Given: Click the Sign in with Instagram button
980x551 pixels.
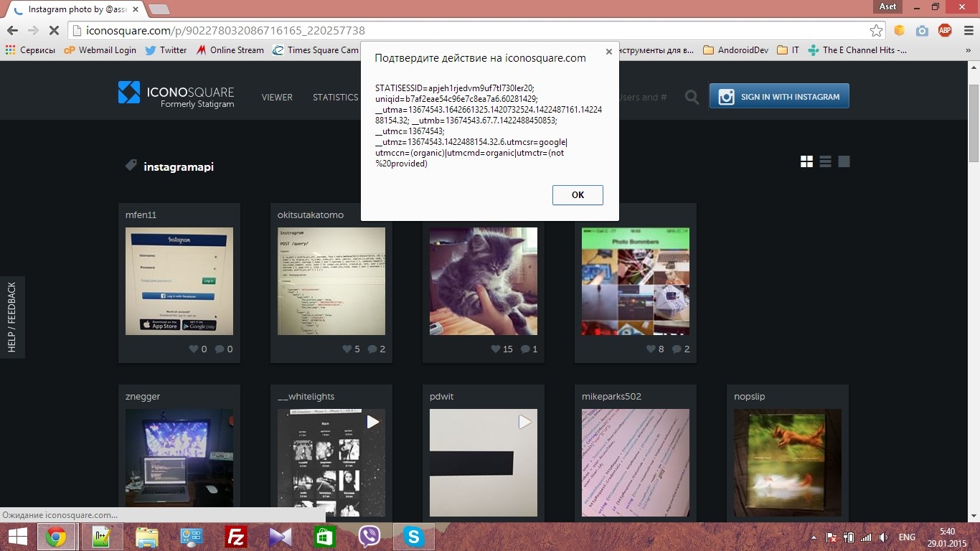Looking at the screenshot, I should (x=779, y=97).
